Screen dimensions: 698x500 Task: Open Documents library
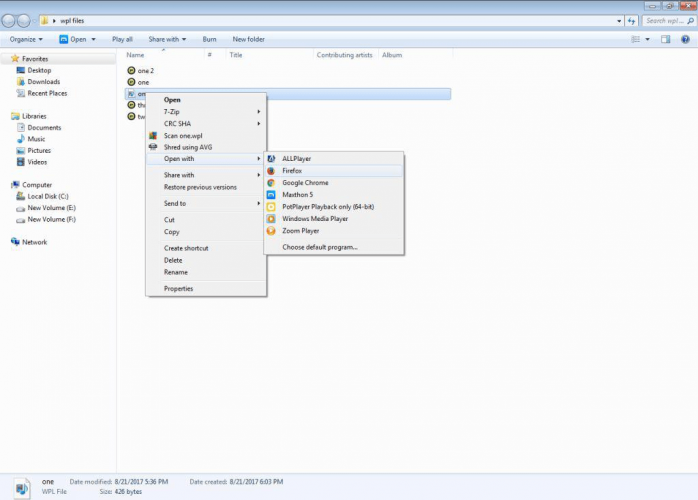tap(44, 127)
